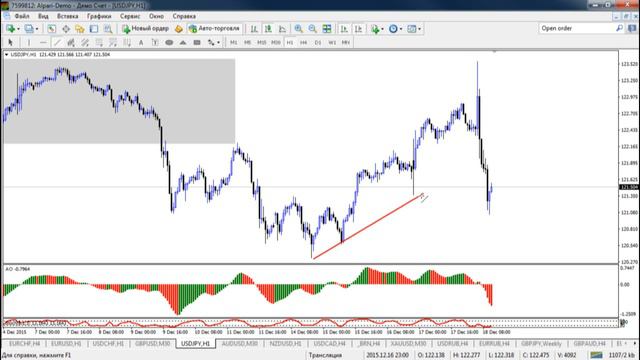The height and width of the screenshot is (360, 640).
Task: Select the text label tool
Action: click(x=155, y=42)
